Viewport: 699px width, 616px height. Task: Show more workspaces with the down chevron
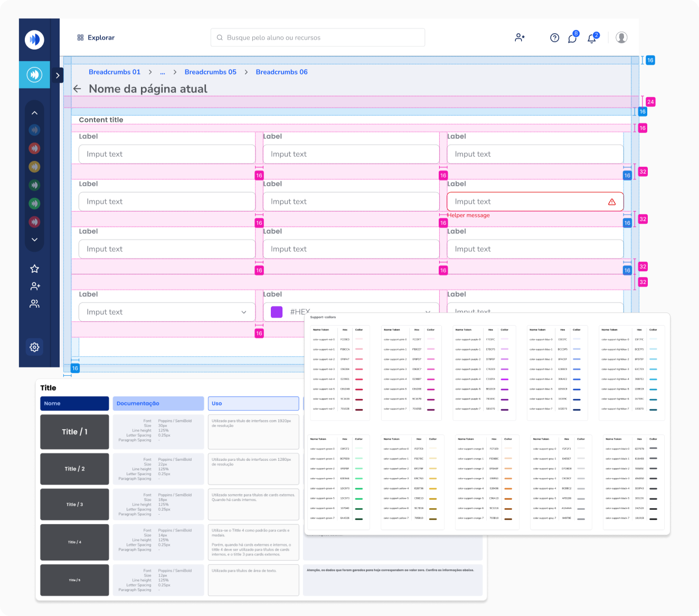[34, 240]
